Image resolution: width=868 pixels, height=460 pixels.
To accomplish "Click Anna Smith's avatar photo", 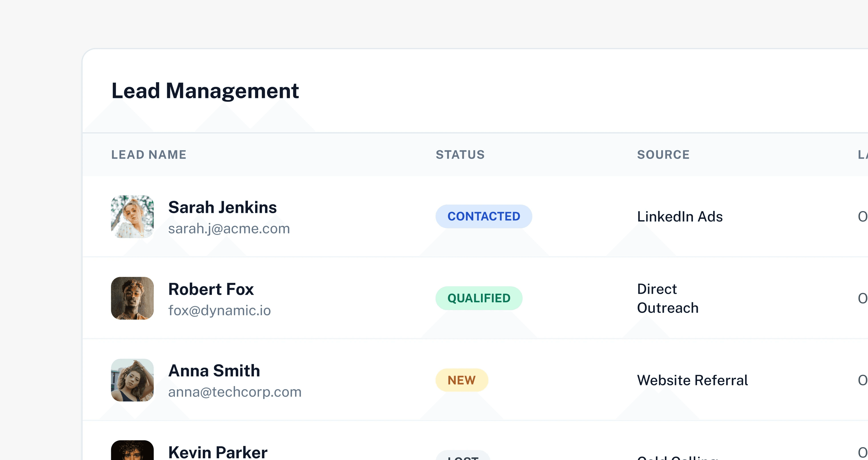I will pos(132,380).
